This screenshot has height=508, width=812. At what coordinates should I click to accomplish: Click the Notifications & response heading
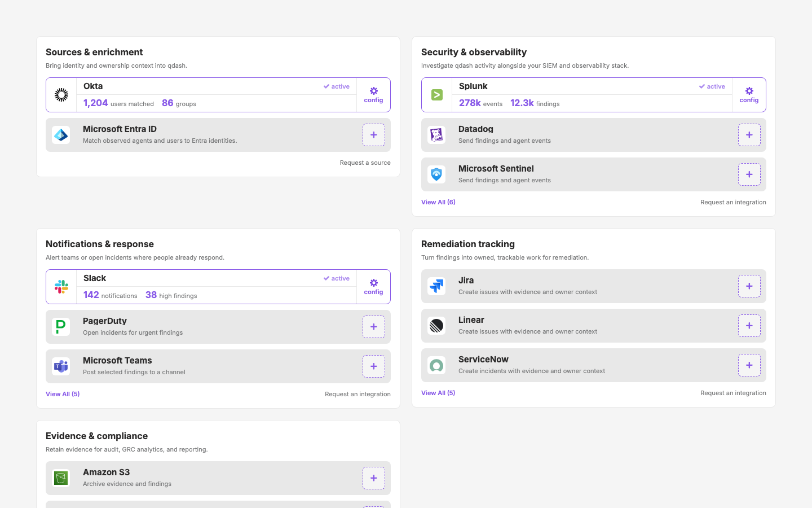coord(100,244)
